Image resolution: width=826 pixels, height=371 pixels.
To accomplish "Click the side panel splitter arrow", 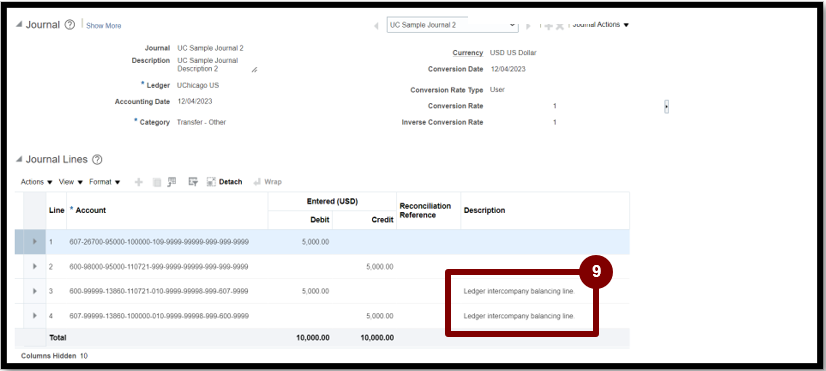I will point(666,106).
